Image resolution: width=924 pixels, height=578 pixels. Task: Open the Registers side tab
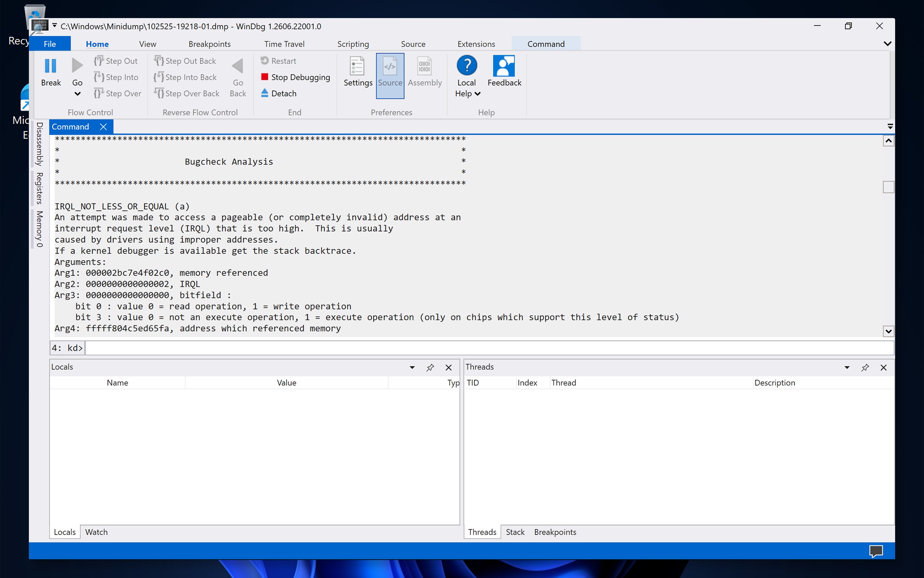tap(39, 188)
